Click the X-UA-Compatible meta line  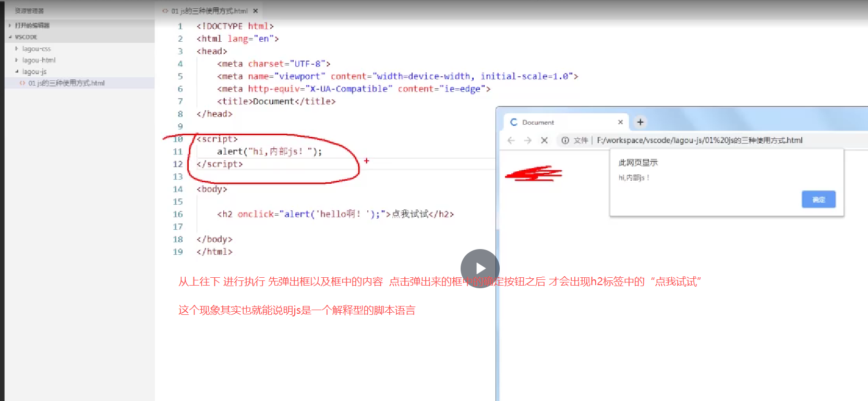click(x=354, y=89)
